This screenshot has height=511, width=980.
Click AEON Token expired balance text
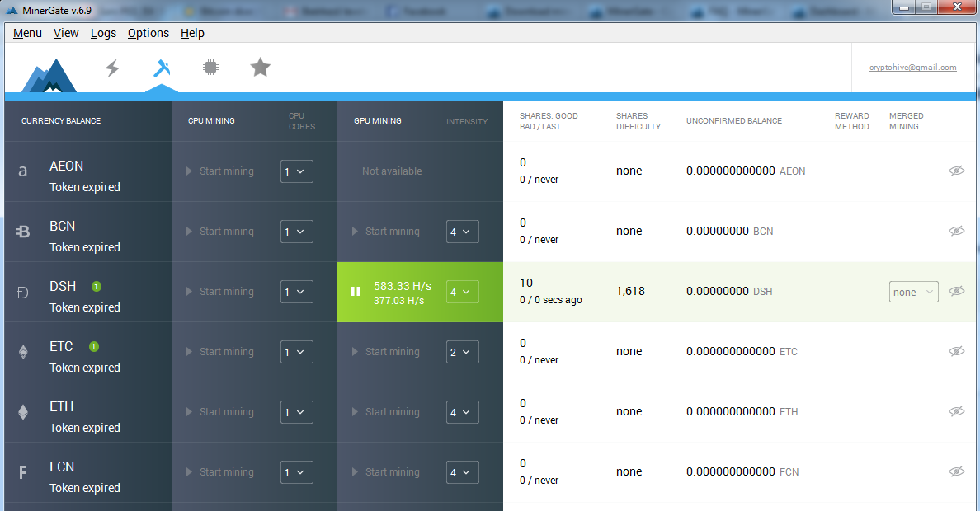click(x=85, y=187)
